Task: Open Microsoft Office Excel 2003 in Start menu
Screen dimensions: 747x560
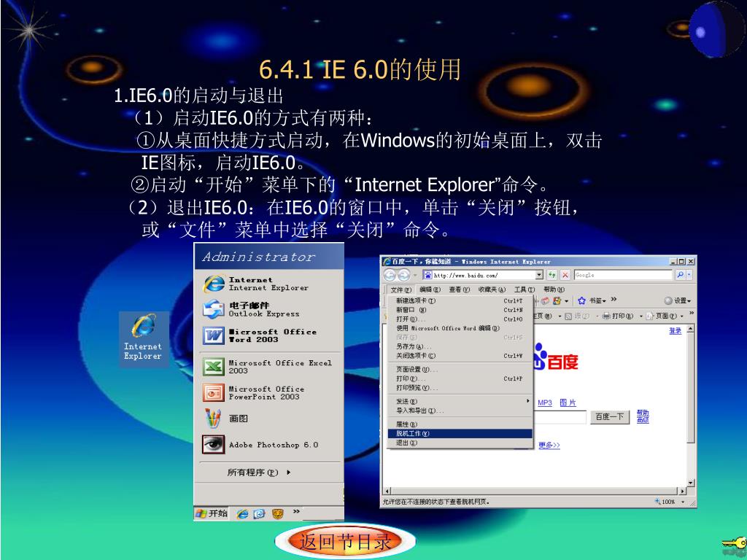Action: point(269,366)
